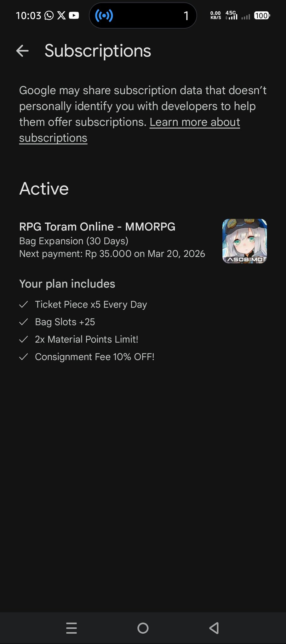Go home using the circle navigation button
This screenshot has height=644, width=286.
click(143, 628)
